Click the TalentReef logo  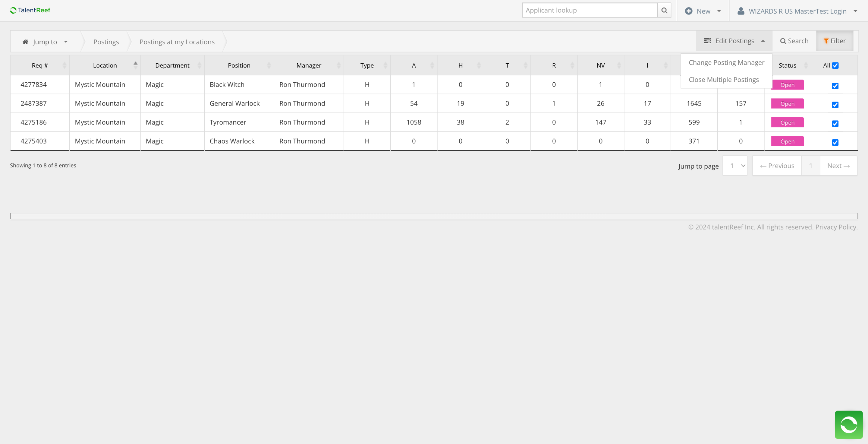(x=30, y=10)
